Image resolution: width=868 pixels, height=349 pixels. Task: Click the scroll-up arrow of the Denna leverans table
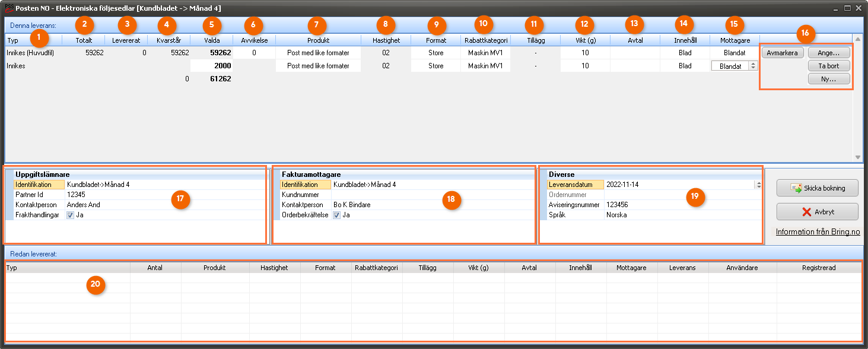(x=858, y=39)
